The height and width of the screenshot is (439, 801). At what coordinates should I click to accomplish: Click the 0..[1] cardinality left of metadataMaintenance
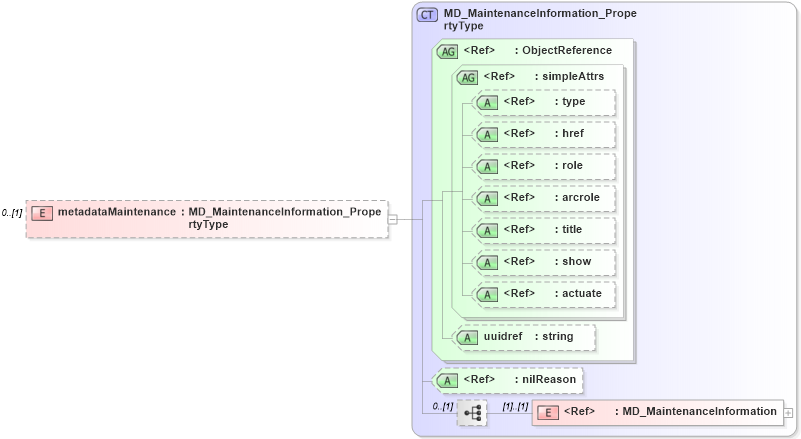(12, 213)
